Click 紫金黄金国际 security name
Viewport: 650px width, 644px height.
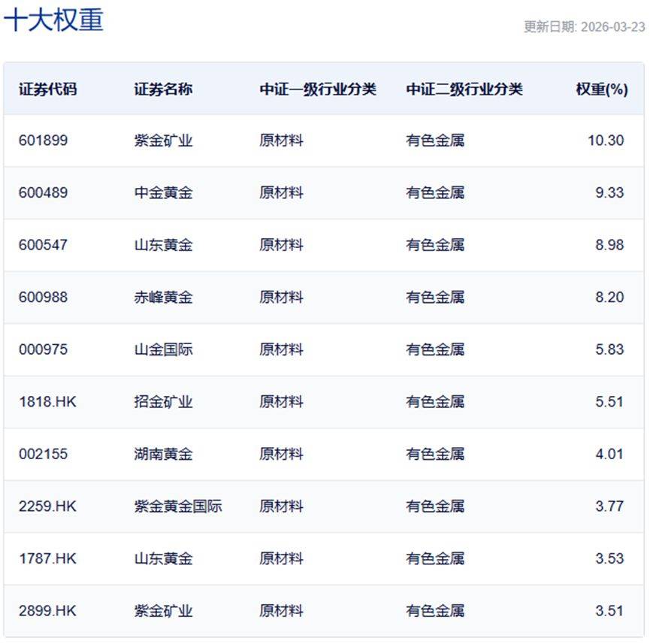tap(178, 506)
